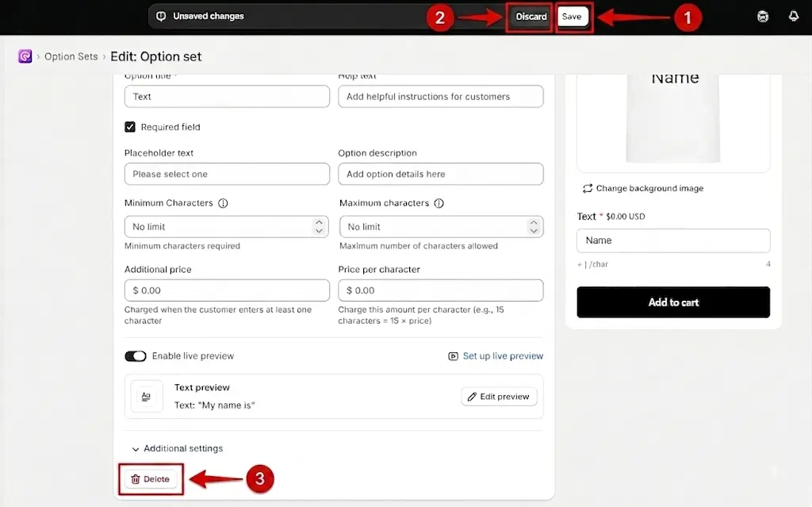812x507 pixels.
Task: Click the 'Minimum characters required' hint
Action: click(x=182, y=246)
